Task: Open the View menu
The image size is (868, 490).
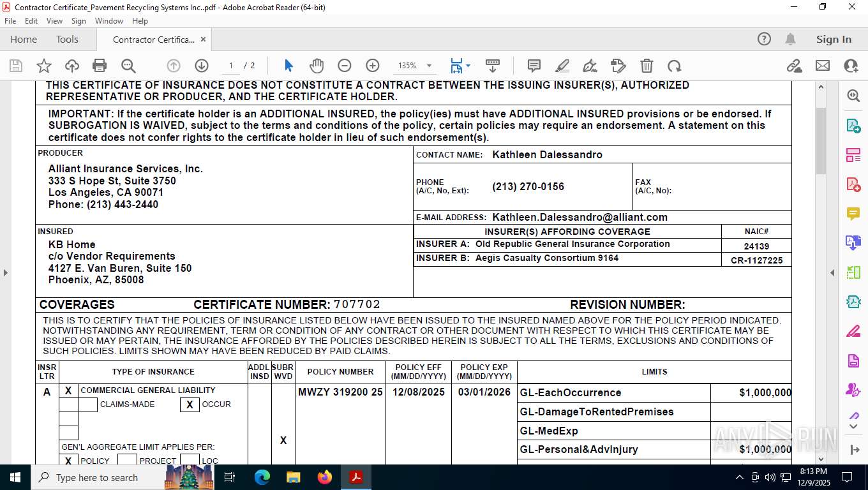Action: pyautogui.click(x=55, y=21)
